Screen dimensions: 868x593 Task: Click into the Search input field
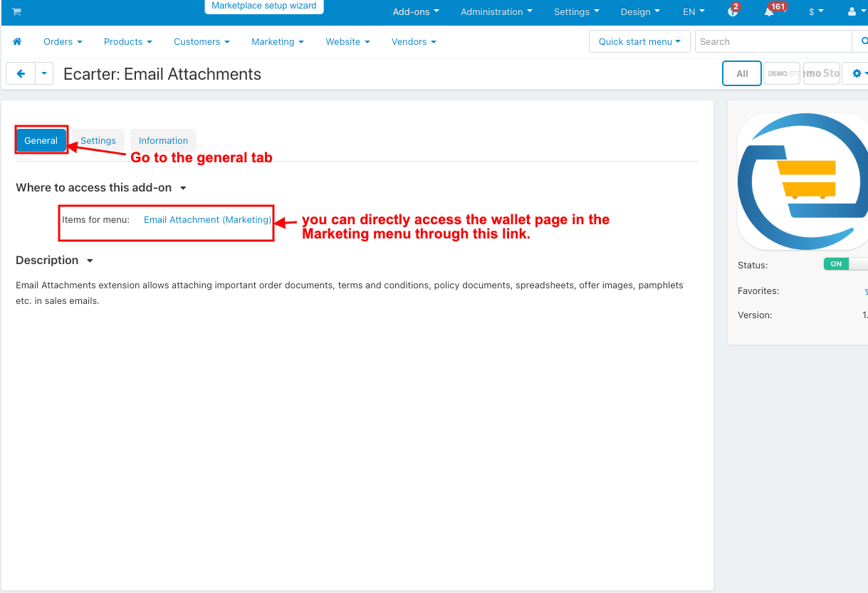(x=773, y=42)
